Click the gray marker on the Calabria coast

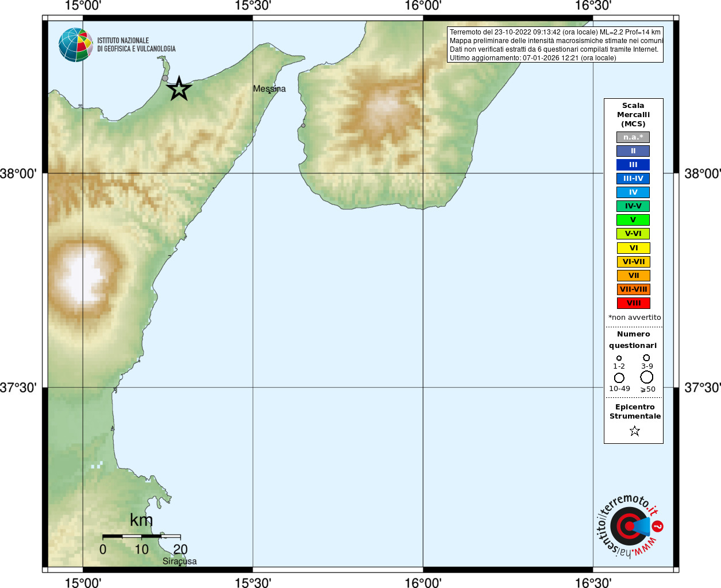(303, 126)
